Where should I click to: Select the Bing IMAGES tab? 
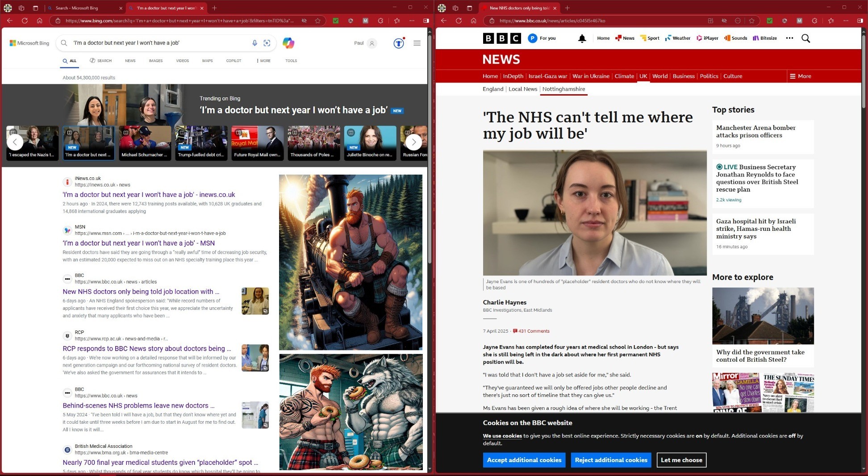(156, 61)
